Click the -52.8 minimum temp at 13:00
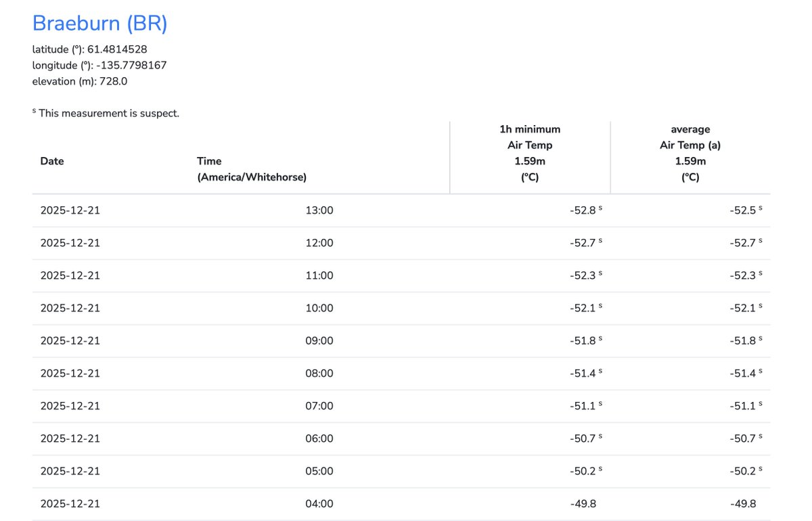The width and height of the screenshot is (812, 521). pyautogui.click(x=586, y=210)
